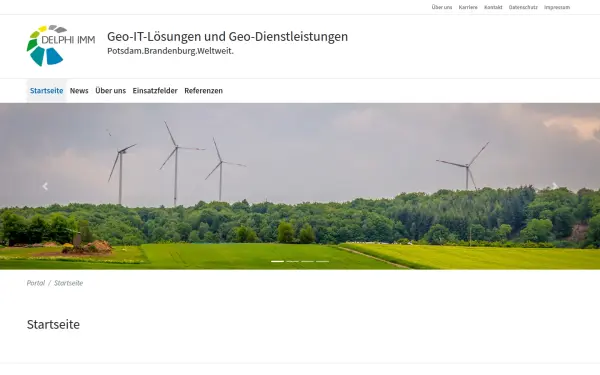The image size is (600, 375).
Task: Open the News menu item
Action: (x=79, y=91)
